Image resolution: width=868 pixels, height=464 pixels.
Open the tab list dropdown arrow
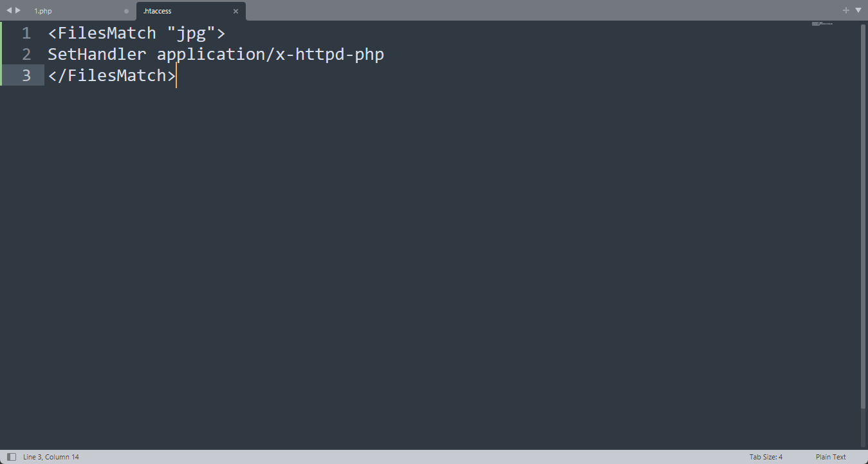858,10
